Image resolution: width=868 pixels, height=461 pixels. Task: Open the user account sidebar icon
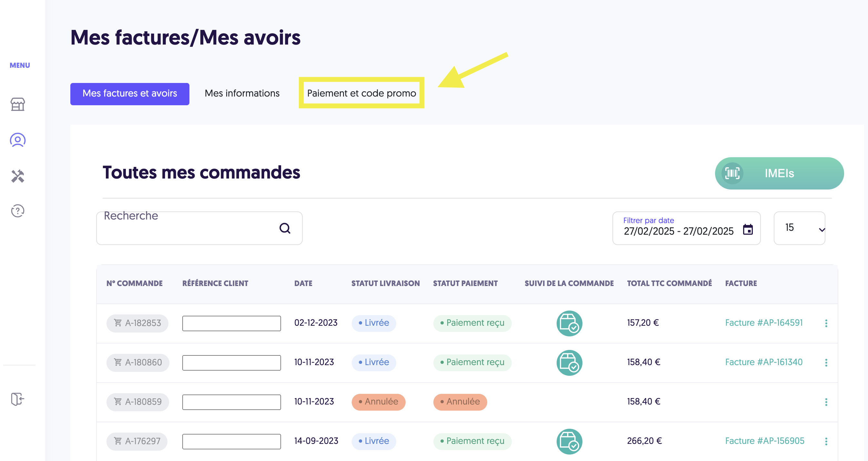click(18, 140)
